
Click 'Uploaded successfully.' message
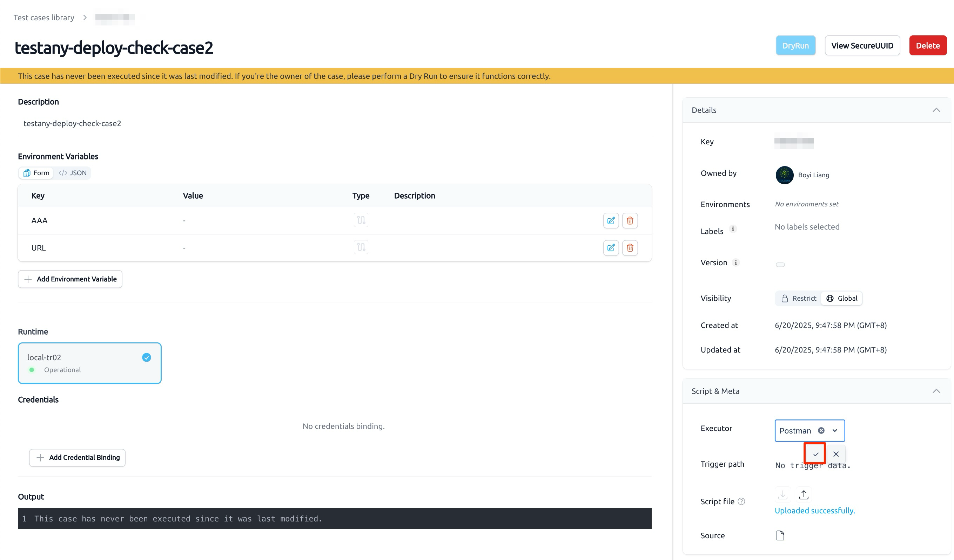tap(815, 511)
